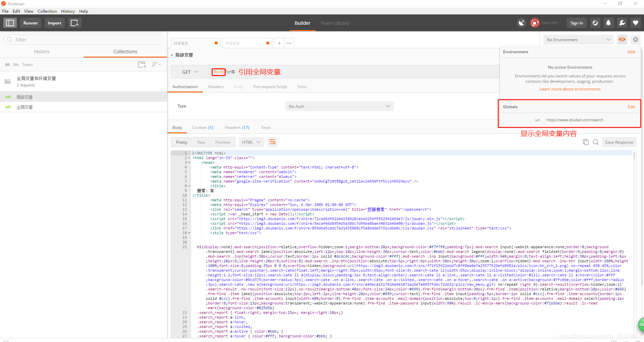Click the request URL input field
This screenshot has width=644, height=342.
point(354,72)
